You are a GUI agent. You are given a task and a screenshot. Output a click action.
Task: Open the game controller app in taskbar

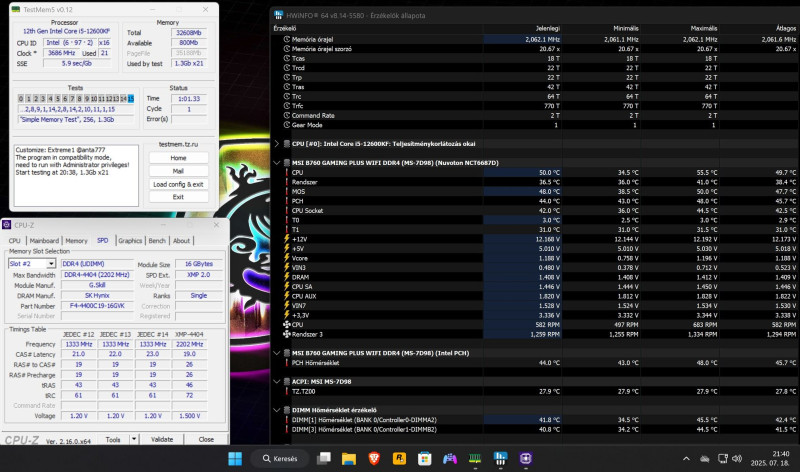click(449, 459)
